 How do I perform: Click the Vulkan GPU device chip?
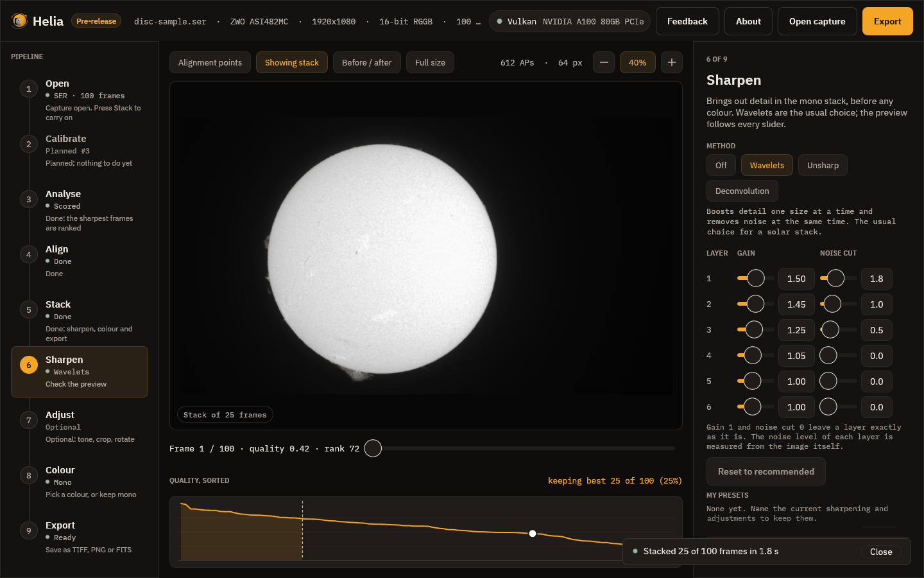click(570, 21)
